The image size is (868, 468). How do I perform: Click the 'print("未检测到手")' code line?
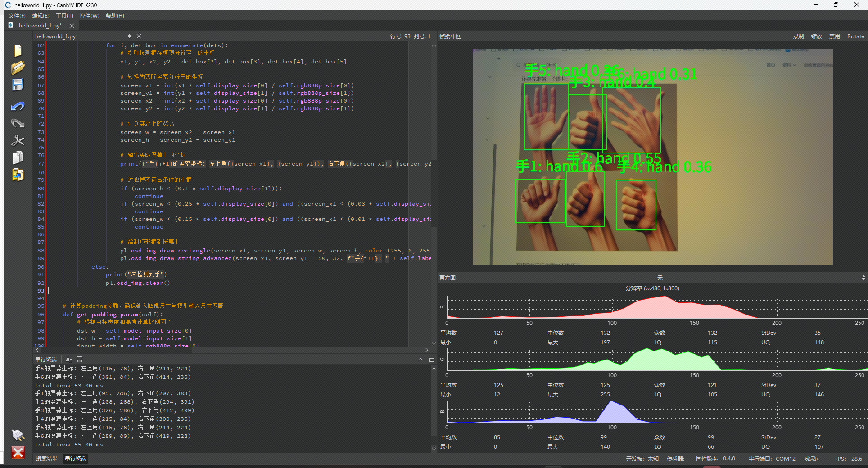(136, 274)
